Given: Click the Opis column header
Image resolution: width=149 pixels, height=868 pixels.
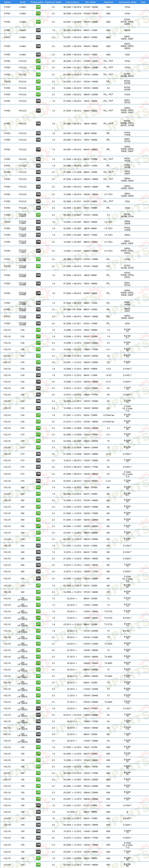Looking at the screenshot, I should (x=143, y=2).
